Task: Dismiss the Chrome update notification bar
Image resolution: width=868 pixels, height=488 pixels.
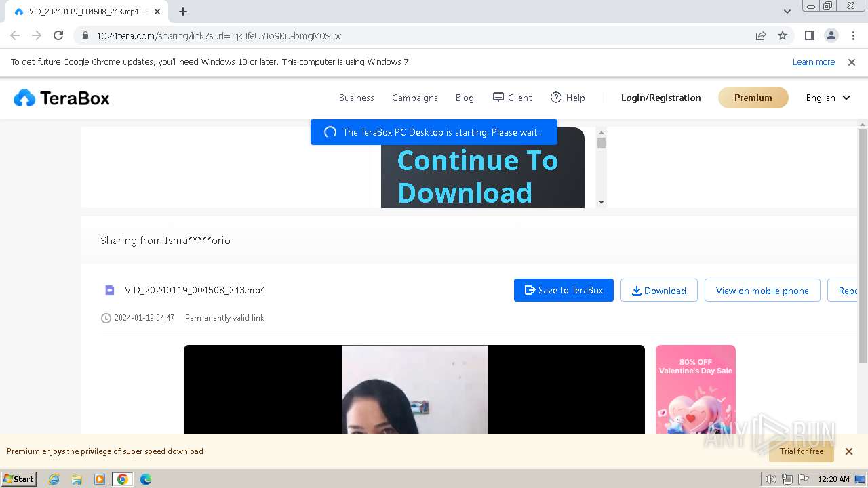Action: click(852, 62)
